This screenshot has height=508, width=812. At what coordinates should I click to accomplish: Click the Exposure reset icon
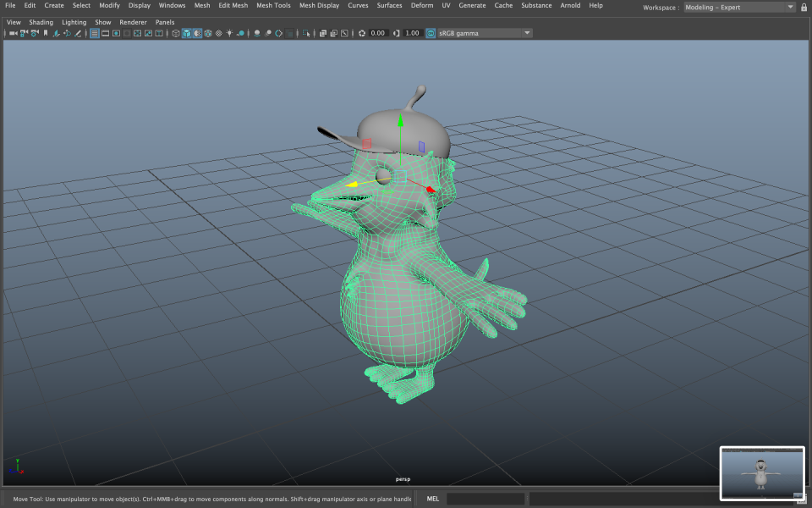click(x=362, y=33)
